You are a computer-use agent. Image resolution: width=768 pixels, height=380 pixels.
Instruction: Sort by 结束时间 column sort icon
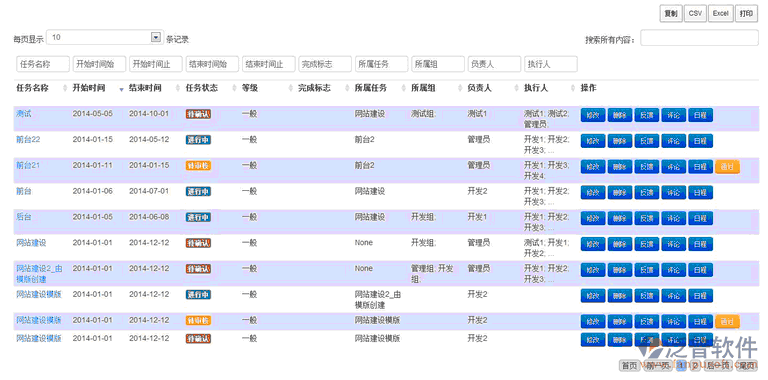[x=178, y=89]
